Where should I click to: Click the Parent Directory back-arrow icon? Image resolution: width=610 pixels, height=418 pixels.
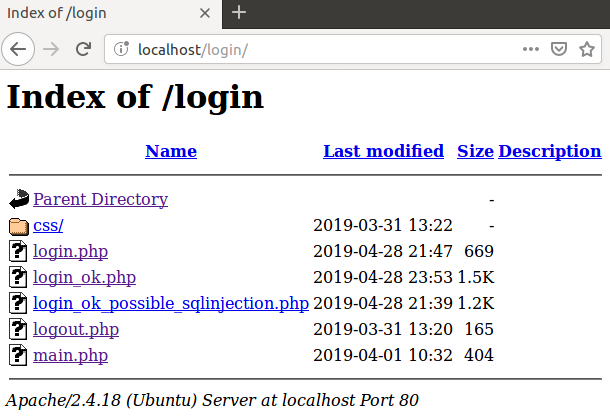click(19, 199)
